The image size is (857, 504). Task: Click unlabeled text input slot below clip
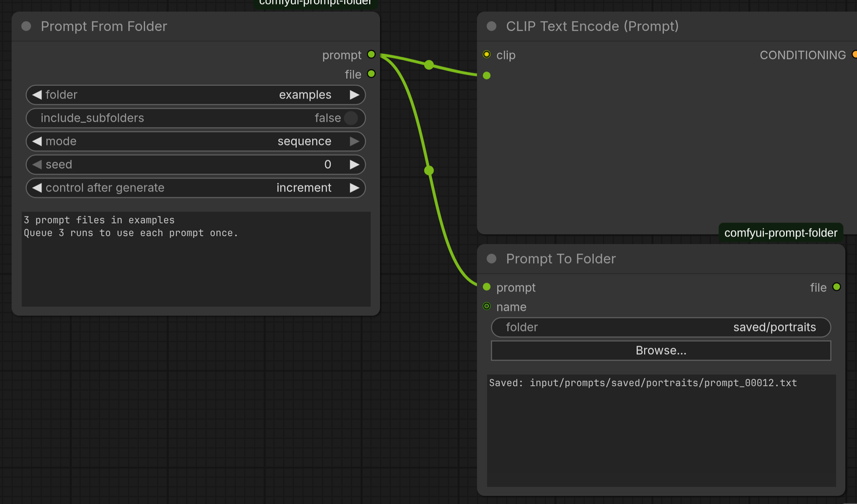[487, 76]
